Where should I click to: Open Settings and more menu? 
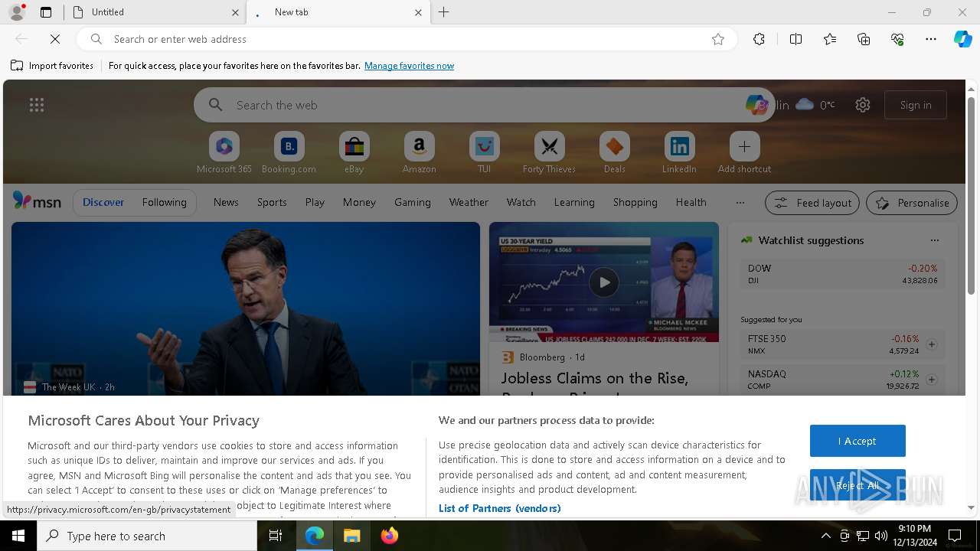[x=931, y=39]
